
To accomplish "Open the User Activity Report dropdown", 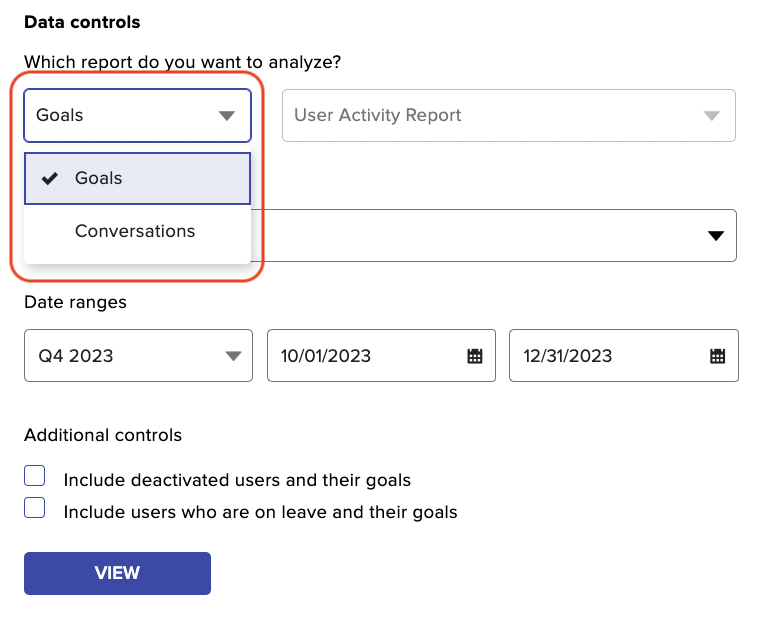I will tap(509, 116).
